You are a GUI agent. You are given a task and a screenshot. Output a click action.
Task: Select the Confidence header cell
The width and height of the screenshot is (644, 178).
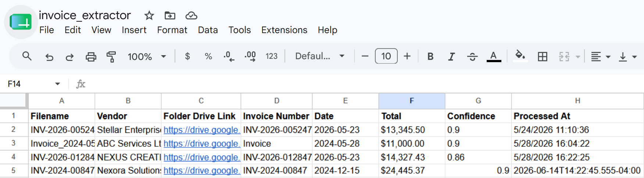coord(478,116)
